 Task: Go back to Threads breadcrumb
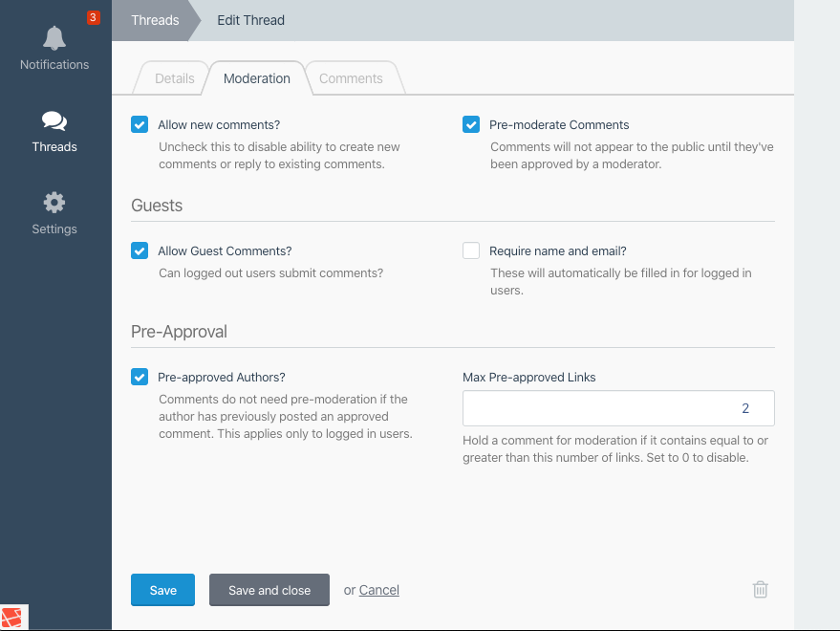pos(156,20)
